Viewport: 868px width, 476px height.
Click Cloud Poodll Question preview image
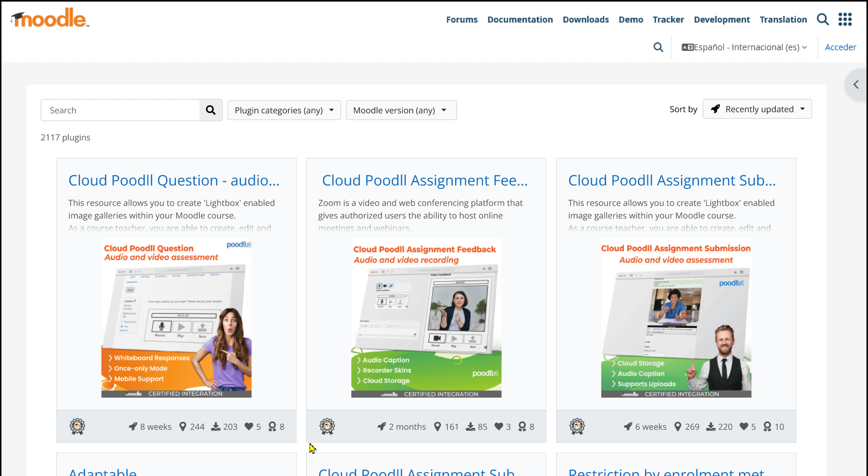pos(176,318)
